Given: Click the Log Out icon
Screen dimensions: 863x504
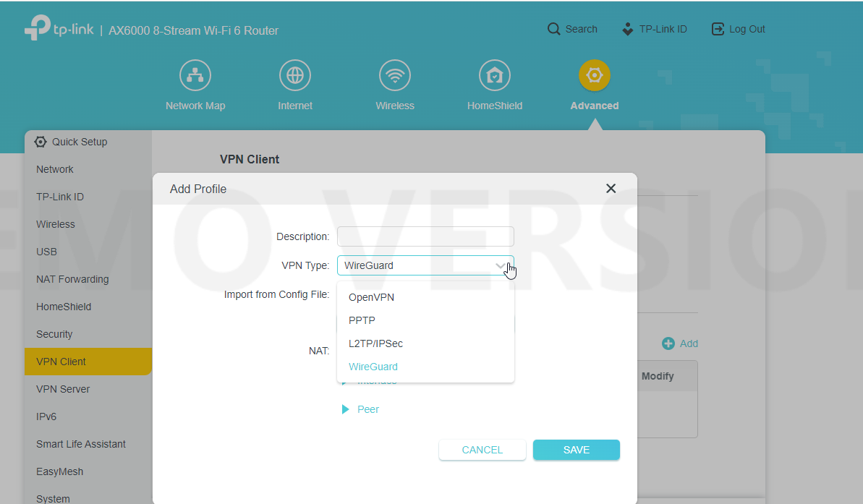Looking at the screenshot, I should 718,29.
